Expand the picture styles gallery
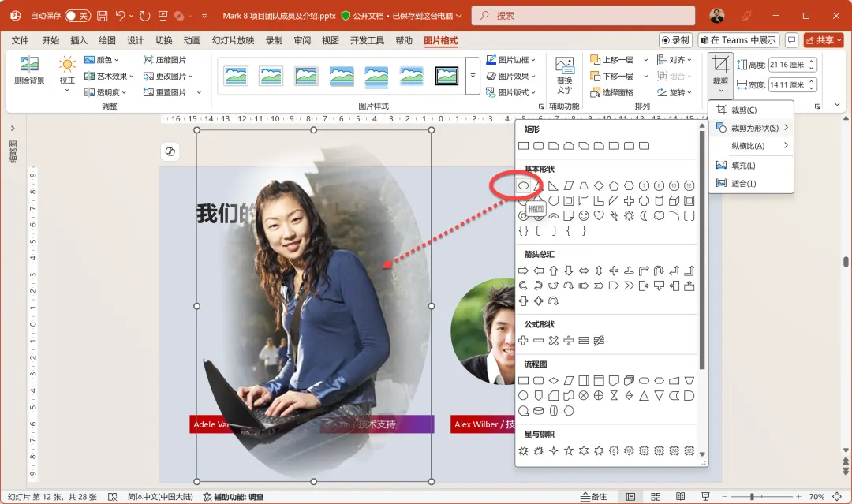Screen dimensions: 852x504 (473, 76)
